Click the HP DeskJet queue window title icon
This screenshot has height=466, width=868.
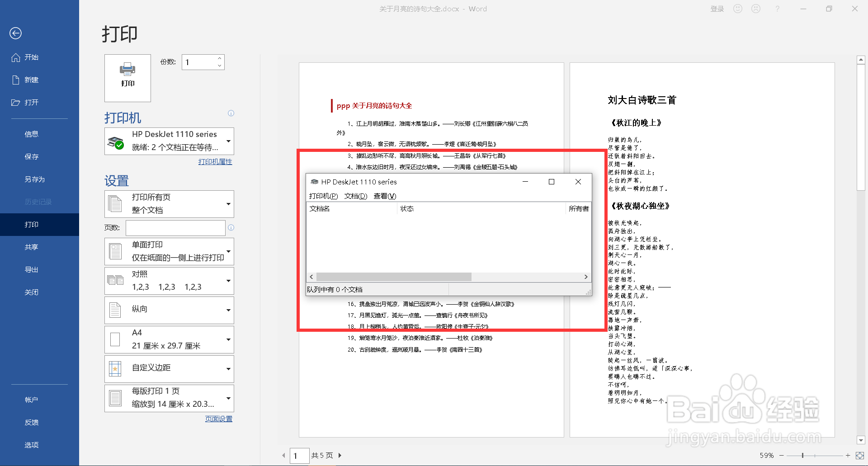pyautogui.click(x=315, y=182)
